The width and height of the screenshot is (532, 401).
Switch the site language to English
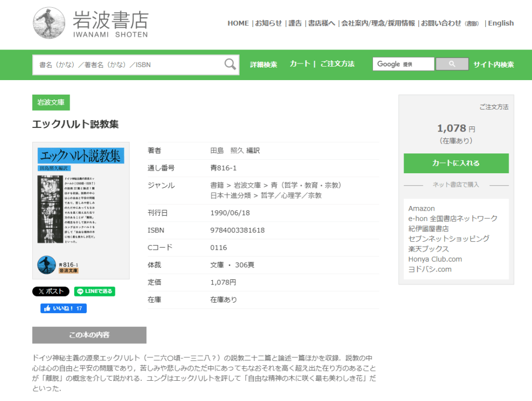pyautogui.click(x=501, y=23)
